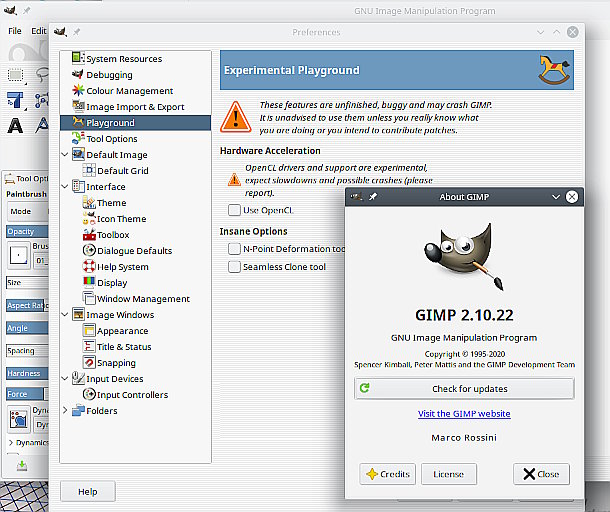Click the Input Controllers icon
The height and width of the screenshot is (512, 610).
pyautogui.click(x=89, y=394)
